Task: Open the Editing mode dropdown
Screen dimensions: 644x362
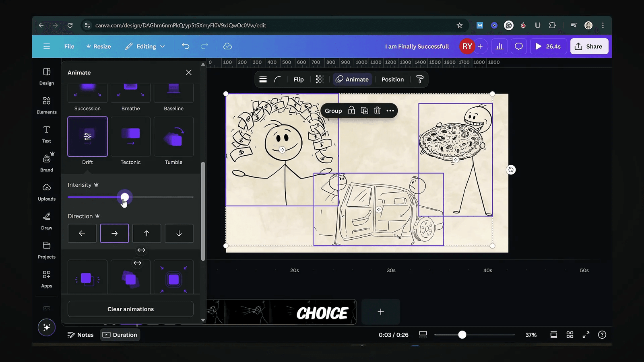Action: tap(145, 46)
